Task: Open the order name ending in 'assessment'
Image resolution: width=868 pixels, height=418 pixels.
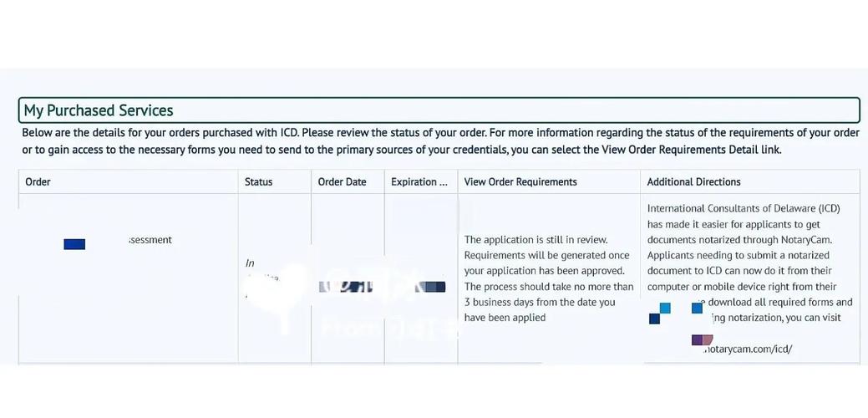Action: tap(150, 240)
